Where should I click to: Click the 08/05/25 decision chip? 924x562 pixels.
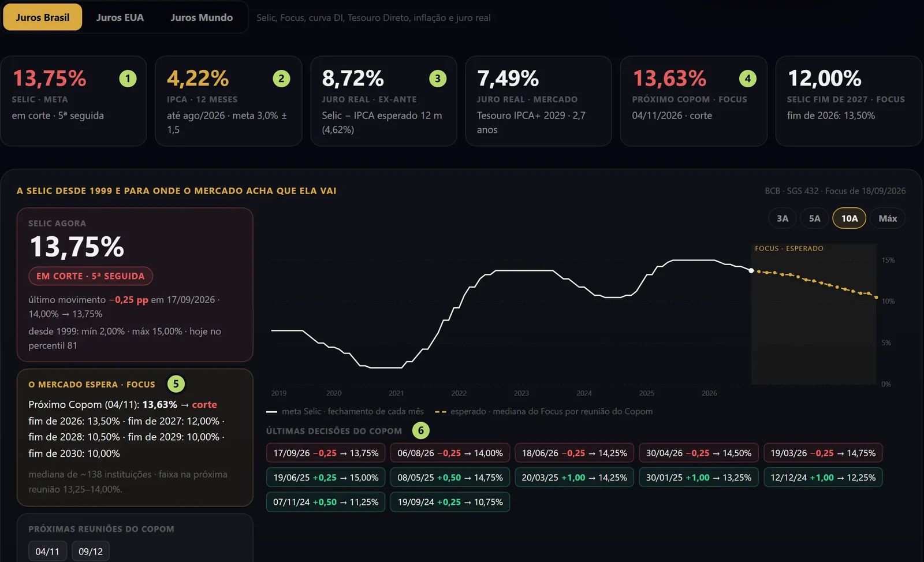click(x=450, y=478)
